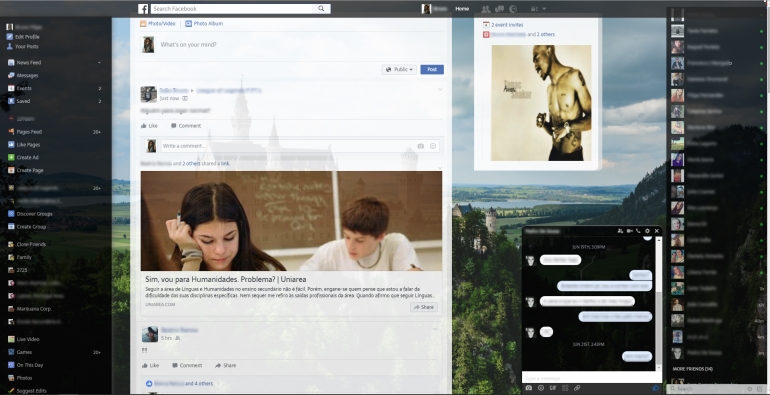Click the Create Page icon
Screen dimensions: 770x395
click(x=11, y=170)
